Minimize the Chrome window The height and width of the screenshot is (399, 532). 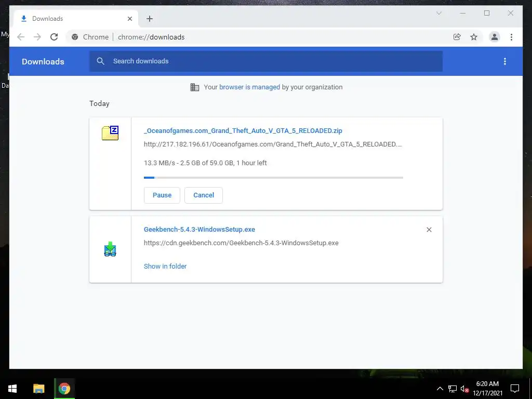click(463, 13)
